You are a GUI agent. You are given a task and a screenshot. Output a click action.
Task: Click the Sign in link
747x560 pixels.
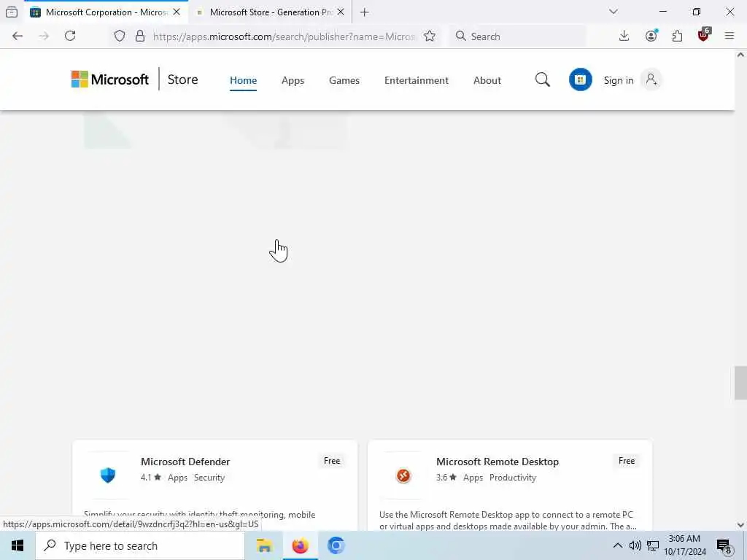tap(619, 80)
